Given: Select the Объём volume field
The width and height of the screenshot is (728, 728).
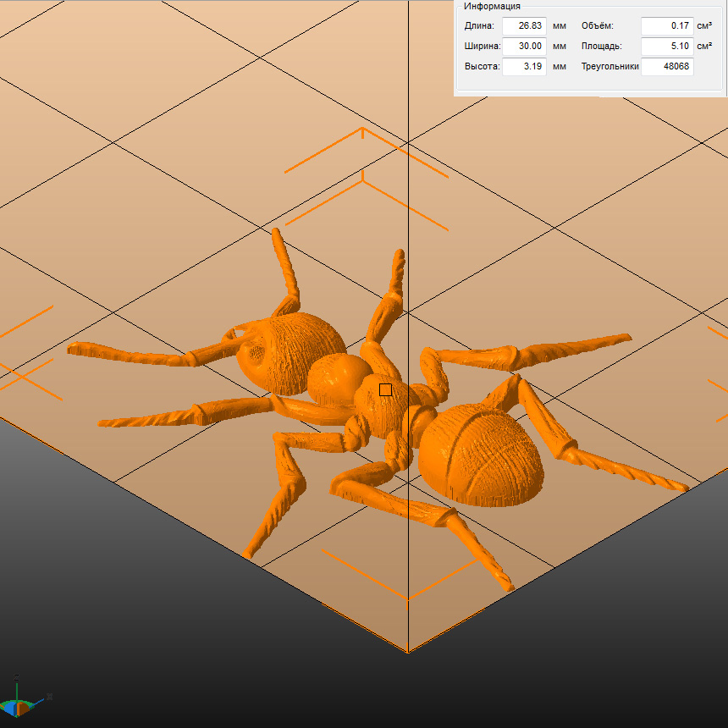Looking at the screenshot, I should pos(666,26).
